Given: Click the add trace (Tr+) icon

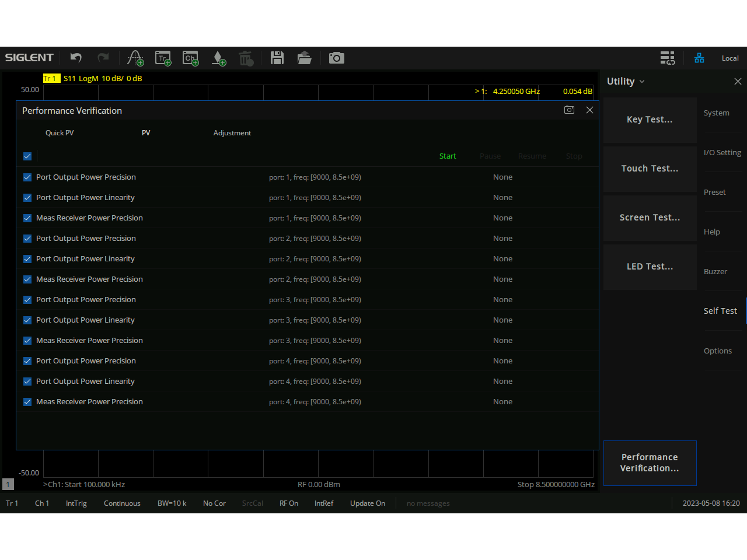Looking at the screenshot, I should point(163,58).
